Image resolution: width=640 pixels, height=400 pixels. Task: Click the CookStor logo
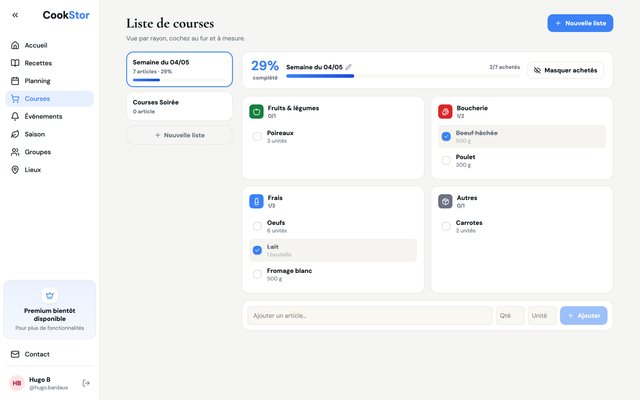click(66, 15)
